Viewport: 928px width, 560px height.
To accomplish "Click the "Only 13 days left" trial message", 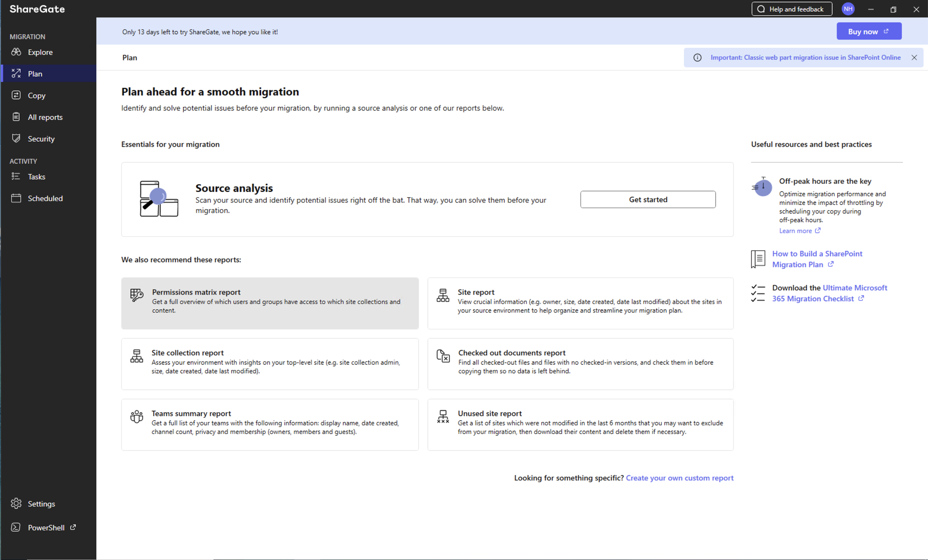I will pyautogui.click(x=200, y=32).
